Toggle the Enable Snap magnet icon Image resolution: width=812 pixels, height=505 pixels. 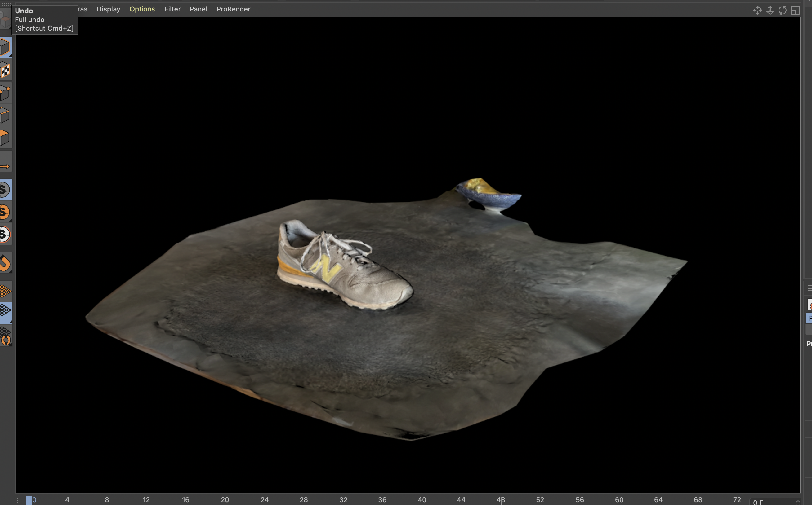tap(5, 263)
